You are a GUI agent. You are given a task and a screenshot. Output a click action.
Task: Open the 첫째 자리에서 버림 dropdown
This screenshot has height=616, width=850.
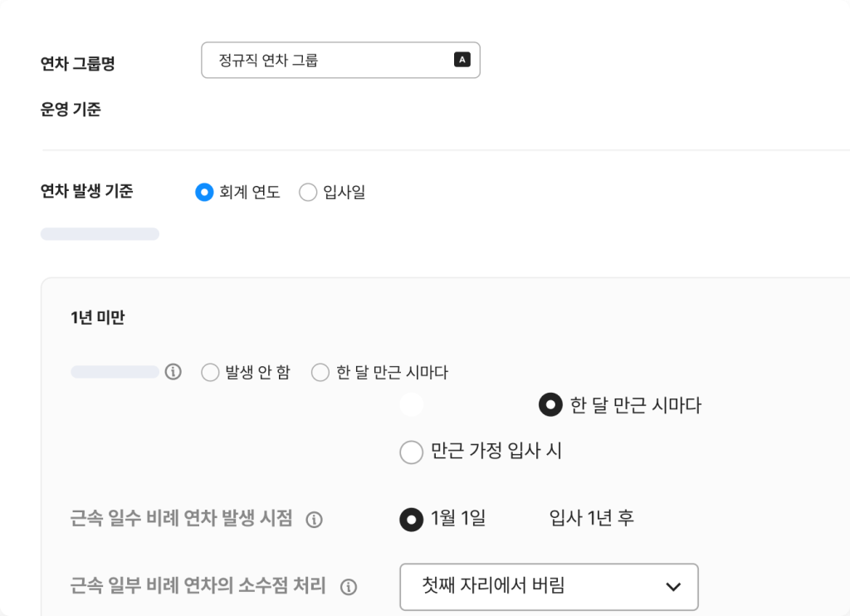pyautogui.click(x=548, y=586)
